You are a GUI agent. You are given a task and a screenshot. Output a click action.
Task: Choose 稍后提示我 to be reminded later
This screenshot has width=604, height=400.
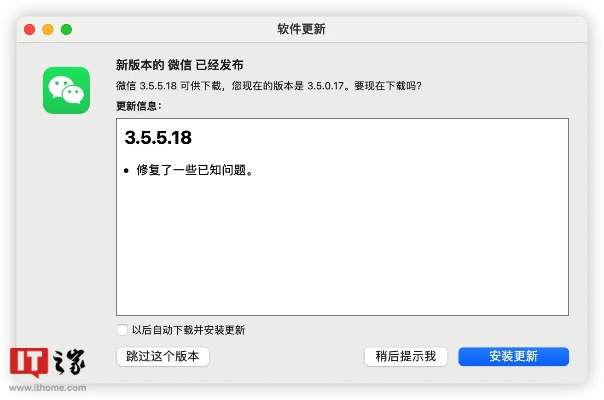click(x=405, y=357)
